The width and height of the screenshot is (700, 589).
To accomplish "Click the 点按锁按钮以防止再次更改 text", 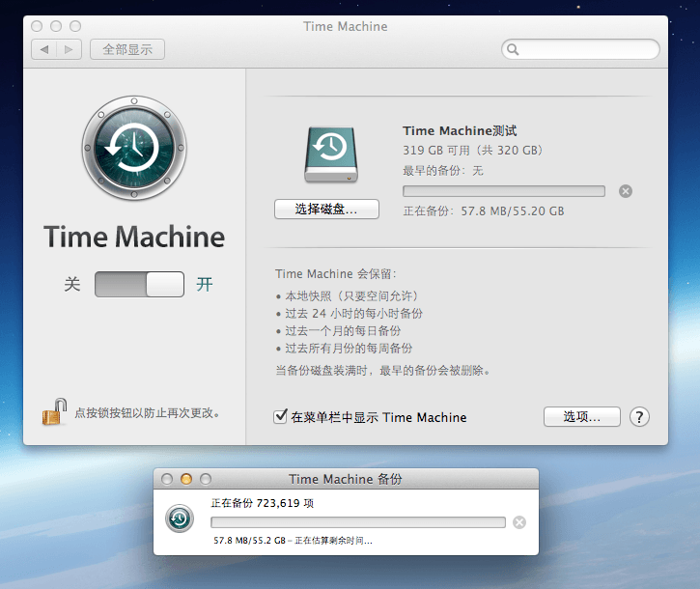I will (147, 412).
